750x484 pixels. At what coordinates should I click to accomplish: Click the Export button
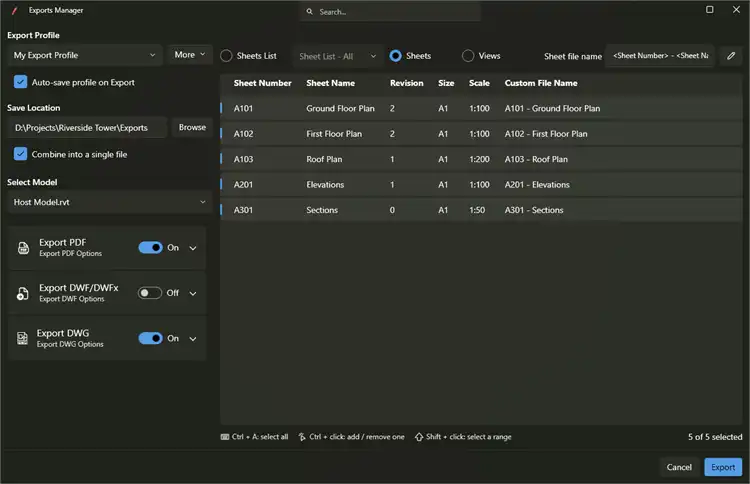click(723, 467)
